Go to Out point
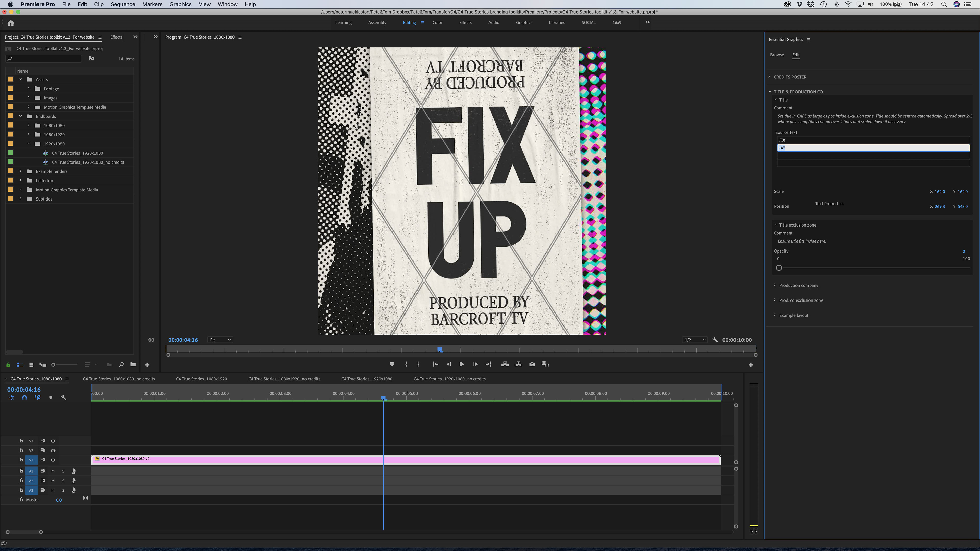 [x=489, y=364]
